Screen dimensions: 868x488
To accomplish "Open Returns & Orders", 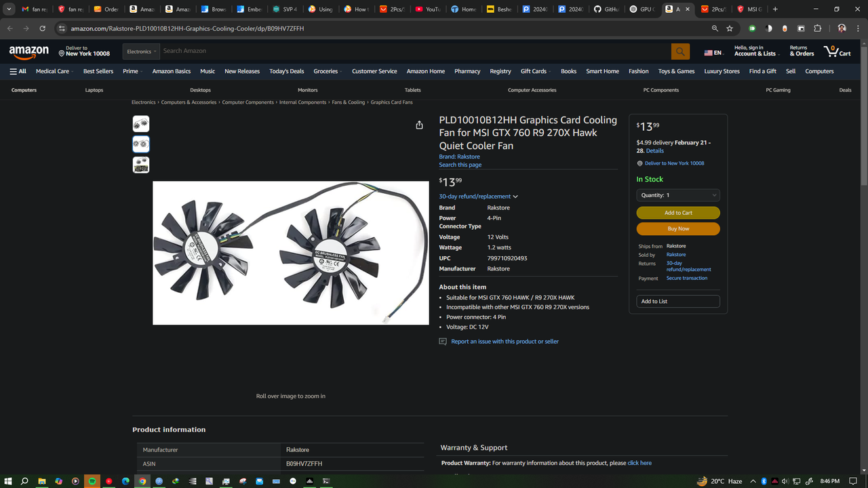I will 802,51.
